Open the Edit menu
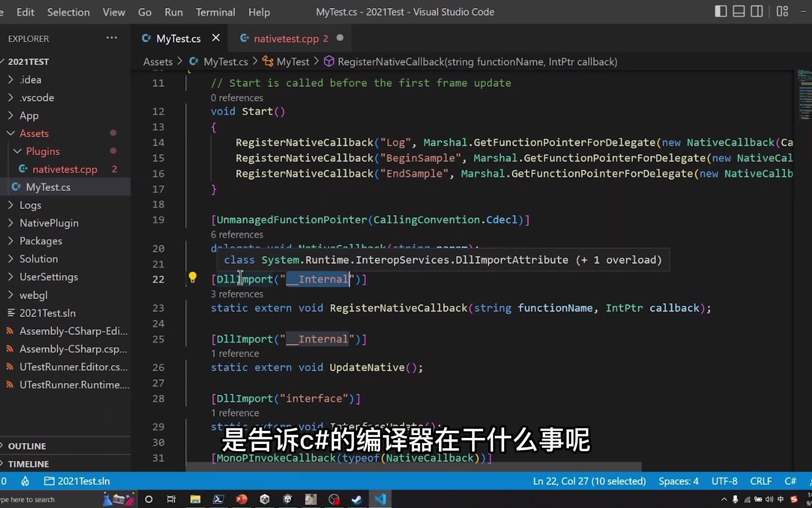Image resolution: width=812 pixels, height=508 pixels. [x=25, y=12]
